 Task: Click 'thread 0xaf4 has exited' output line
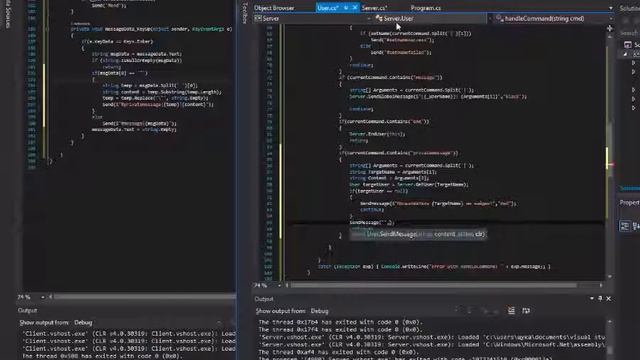click(338, 352)
